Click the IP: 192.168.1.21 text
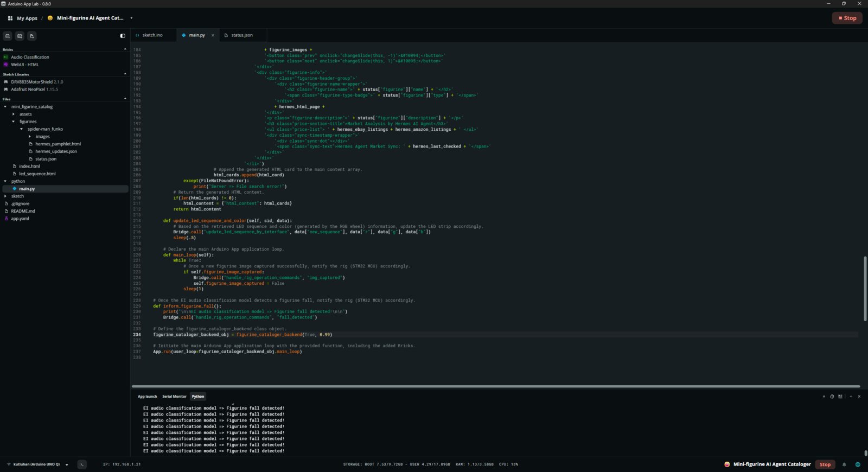This screenshot has width=868, height=472. pos(122,464)
